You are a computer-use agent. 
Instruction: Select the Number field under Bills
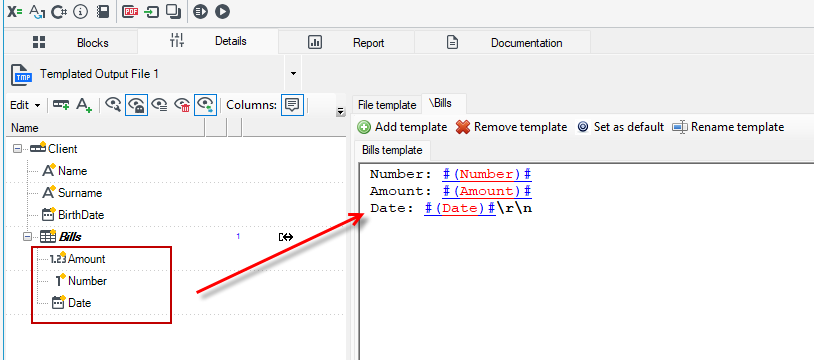tap(87, 281)
